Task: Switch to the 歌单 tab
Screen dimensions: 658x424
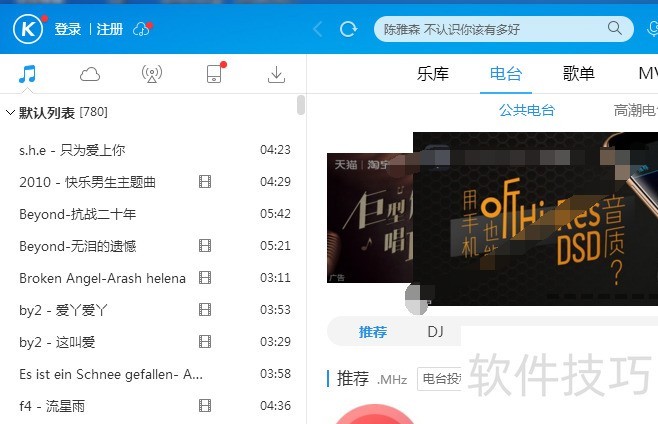Action: pyautogui.click(x=579, y=74)
